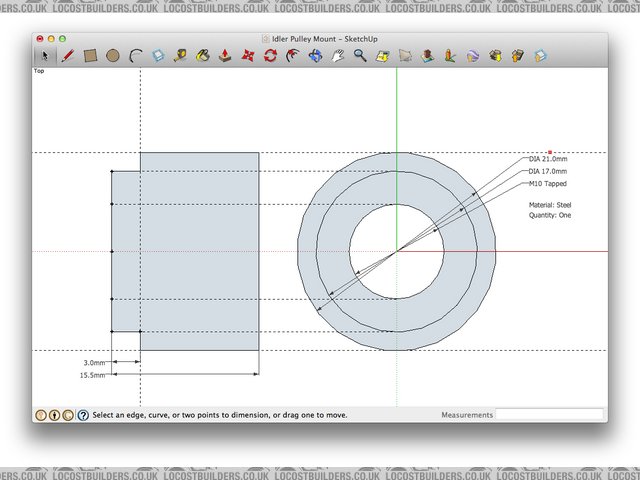Screen dimensions: 640x480
Task: Activate the Push/Pull tool
Action: pyautogui.click(x=226, y=56)
